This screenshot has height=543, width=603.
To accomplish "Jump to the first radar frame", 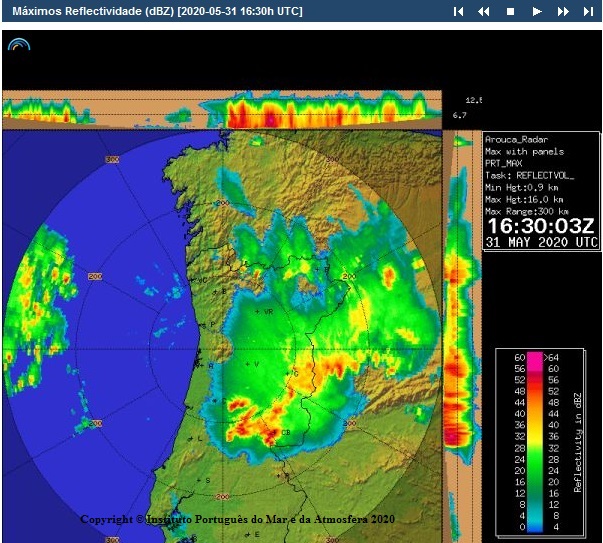I will pyautogui.click(x=458, y=12).
